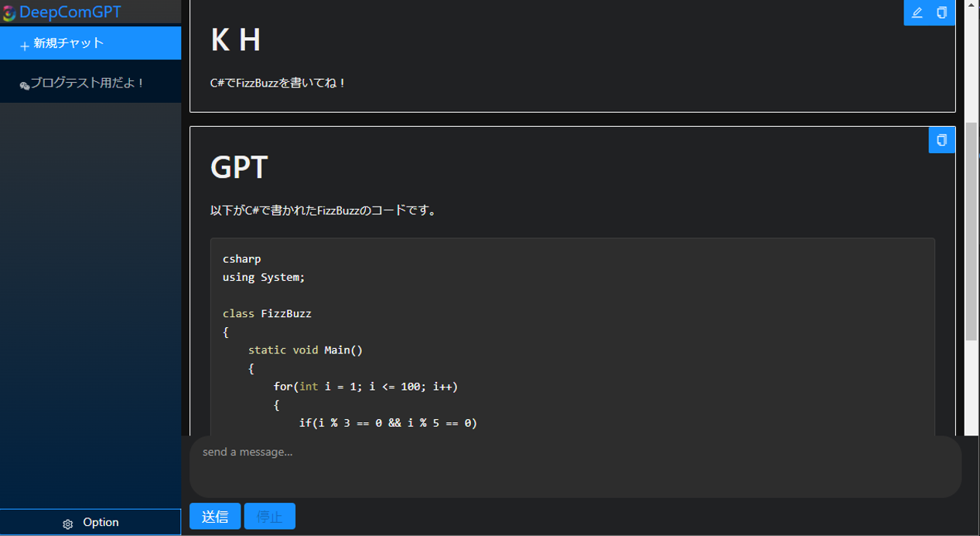Image resolution: width=980 pixels, height=536 pixels.
Task: Edit the K H message with the pencil icon
Action: coord(917,12)
